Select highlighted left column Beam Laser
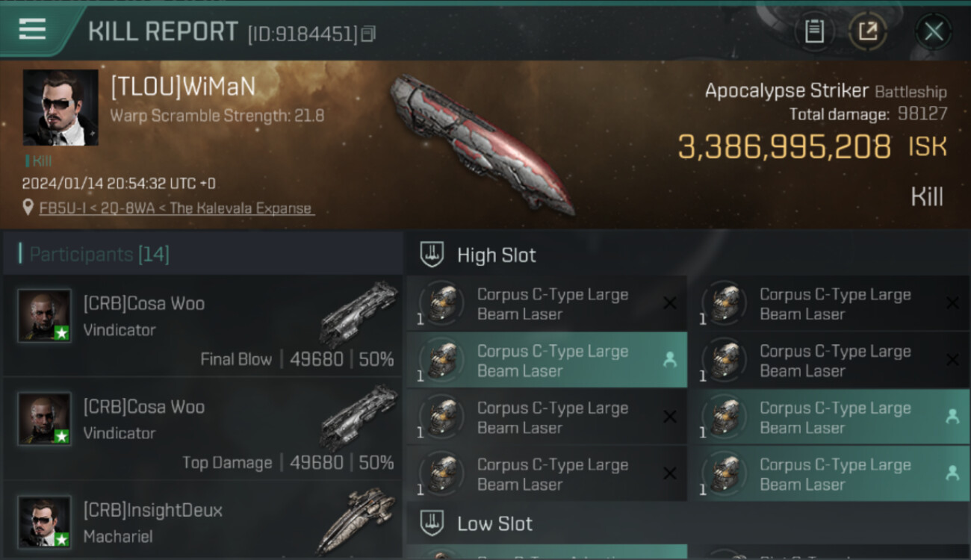The width and height of the screenshot is (971, 560). [x=547, y=360]
